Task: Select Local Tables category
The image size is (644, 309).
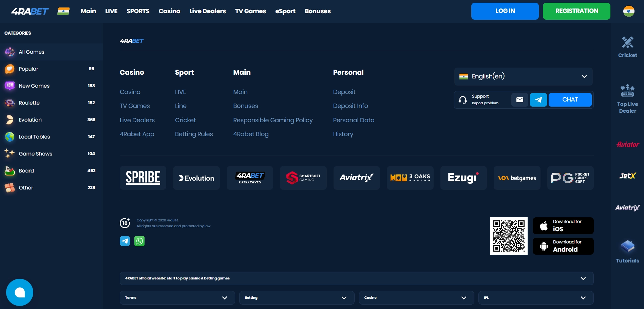Action: [51, 137]
